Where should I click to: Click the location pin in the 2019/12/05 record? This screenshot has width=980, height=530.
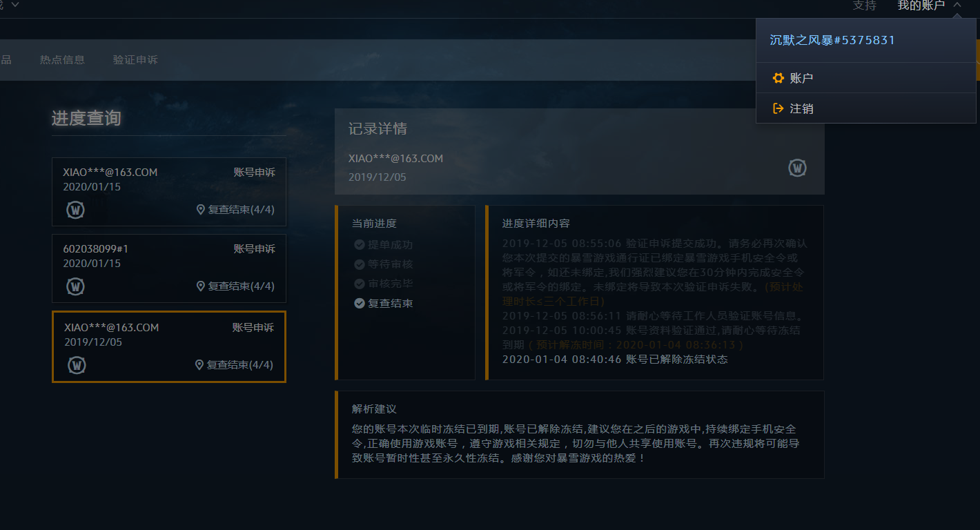199,365
